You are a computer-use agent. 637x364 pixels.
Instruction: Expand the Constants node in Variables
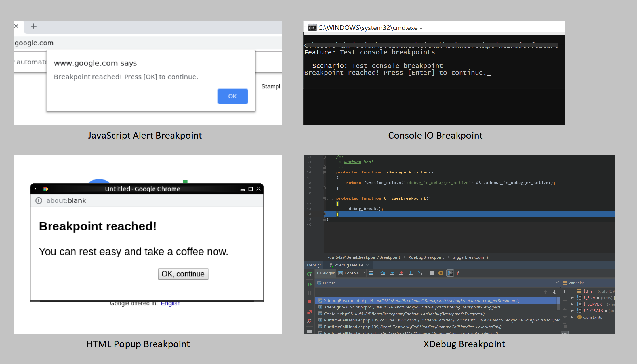click(x=572, y=317)
